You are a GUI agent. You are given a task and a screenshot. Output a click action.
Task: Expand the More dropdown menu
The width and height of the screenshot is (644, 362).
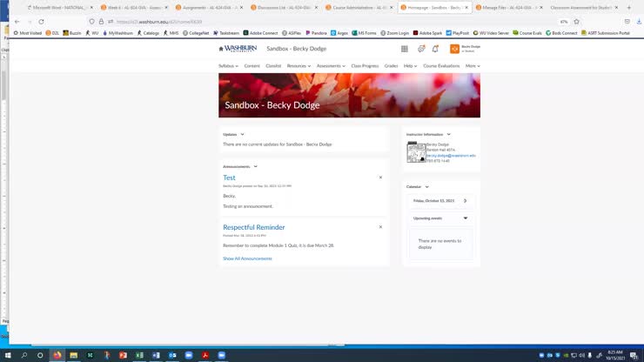(473, 66)
